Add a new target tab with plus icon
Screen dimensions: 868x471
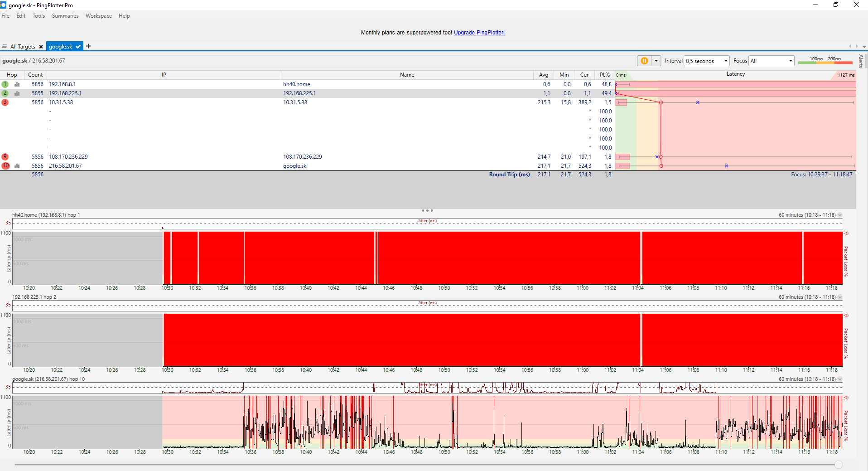(x=88, y=46)
